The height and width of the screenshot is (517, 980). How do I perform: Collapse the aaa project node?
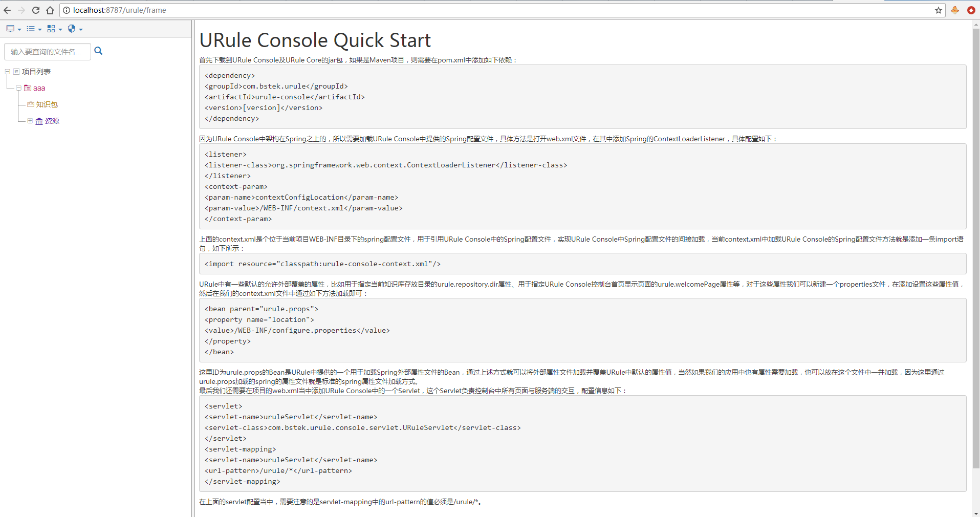click(19, 88)
